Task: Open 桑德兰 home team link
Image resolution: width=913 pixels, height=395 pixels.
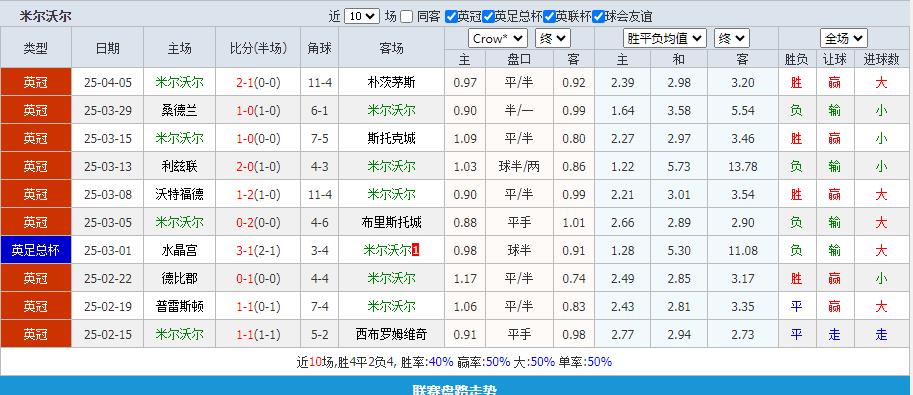Action: (179, 111)
